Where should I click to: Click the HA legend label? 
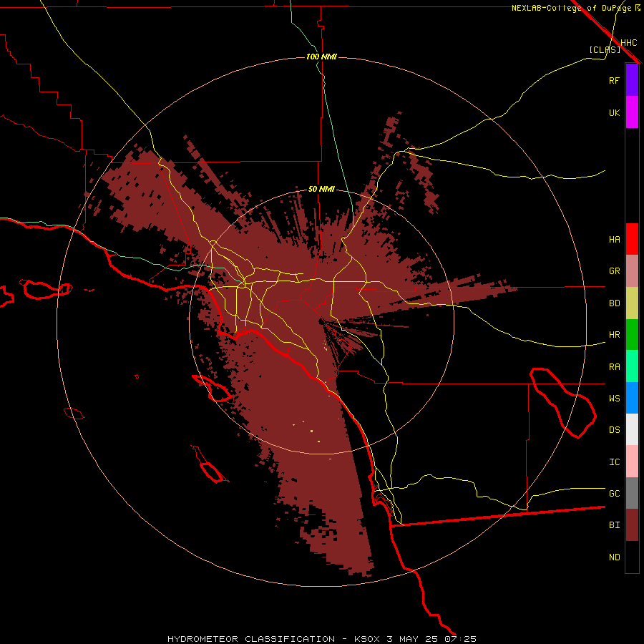(x=614, y=240)
